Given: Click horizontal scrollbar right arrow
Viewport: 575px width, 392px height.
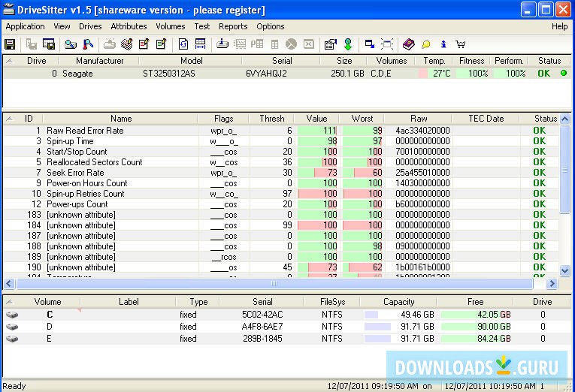Looking at the screenshot, I should point(552,283).
